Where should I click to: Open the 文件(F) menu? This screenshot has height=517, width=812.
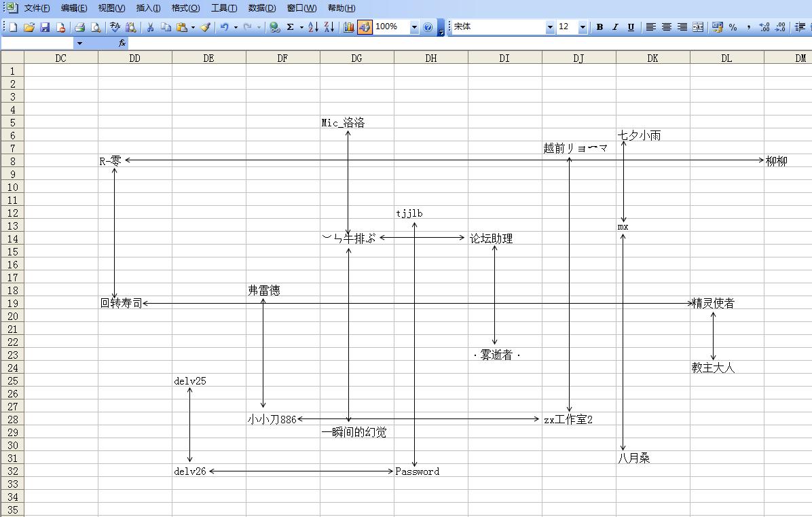point(37,8)
